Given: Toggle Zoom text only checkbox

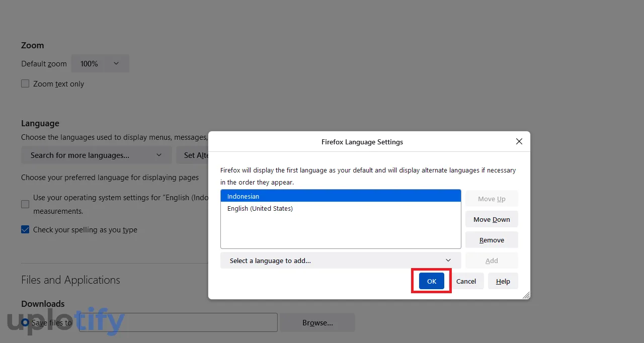Looking at the screenshot, I should pos(25,83).
